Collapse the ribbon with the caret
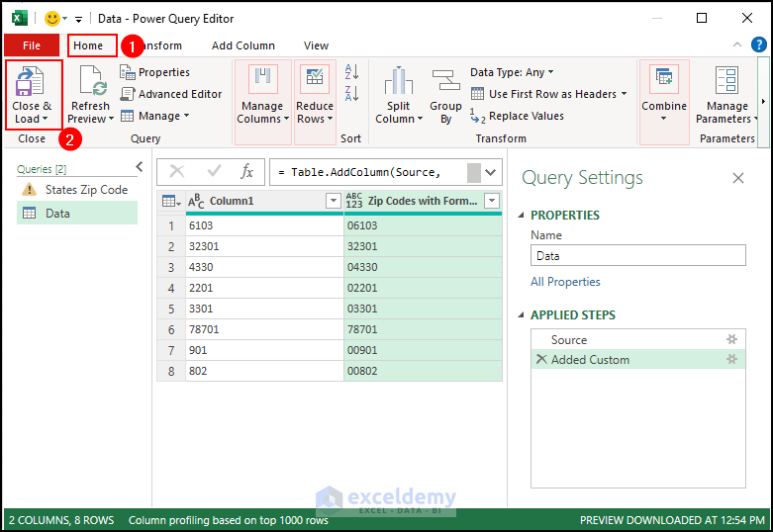The image size is (773, 532). tap(737, 44)
